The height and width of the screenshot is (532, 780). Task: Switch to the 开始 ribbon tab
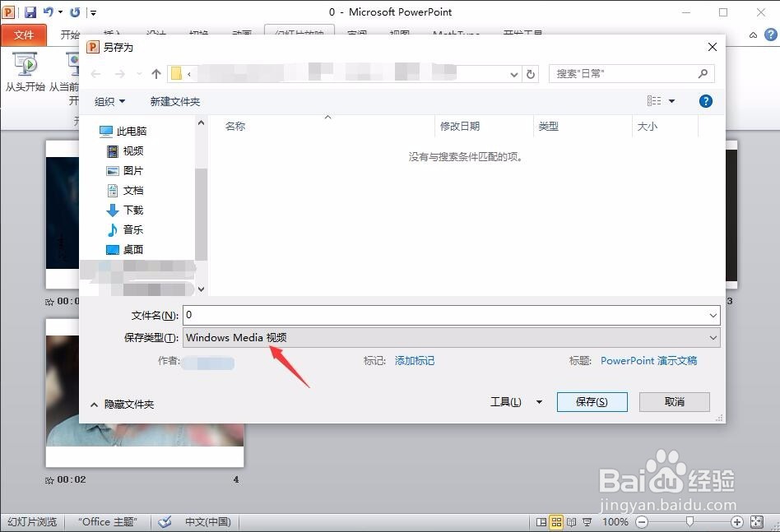point(70,35)
